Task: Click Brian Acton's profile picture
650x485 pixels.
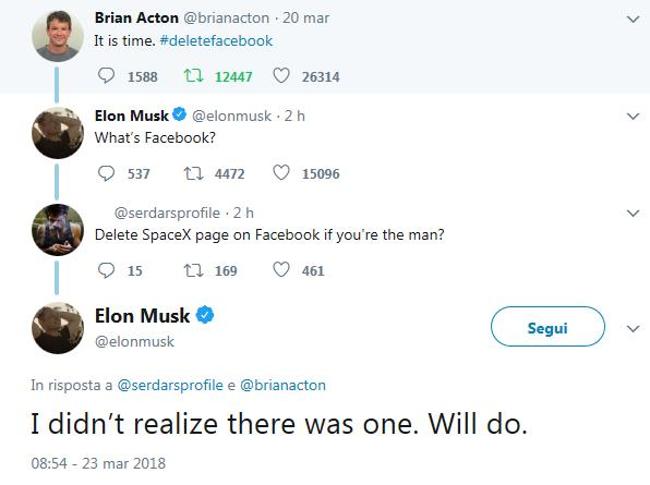Action: 58,36
